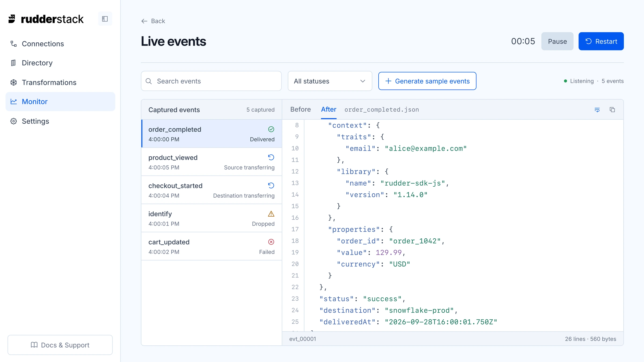Click the "snowflake-prod" destination value
Screen dimensions: 644x362
(419, 311)
